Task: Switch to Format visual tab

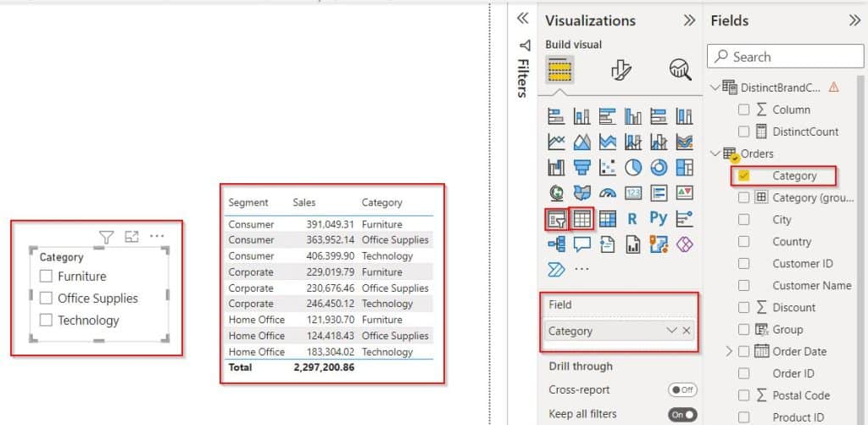Action: [x=621, y=70]
